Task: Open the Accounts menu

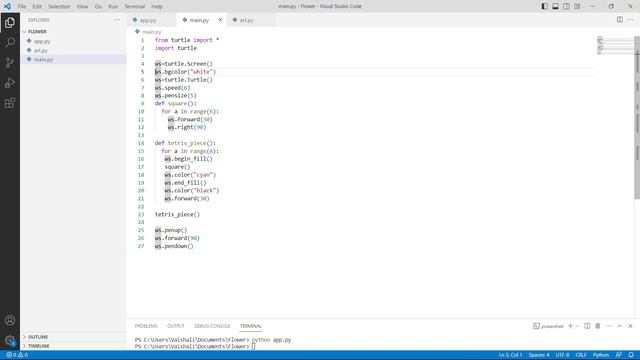Action: [10, 320]
